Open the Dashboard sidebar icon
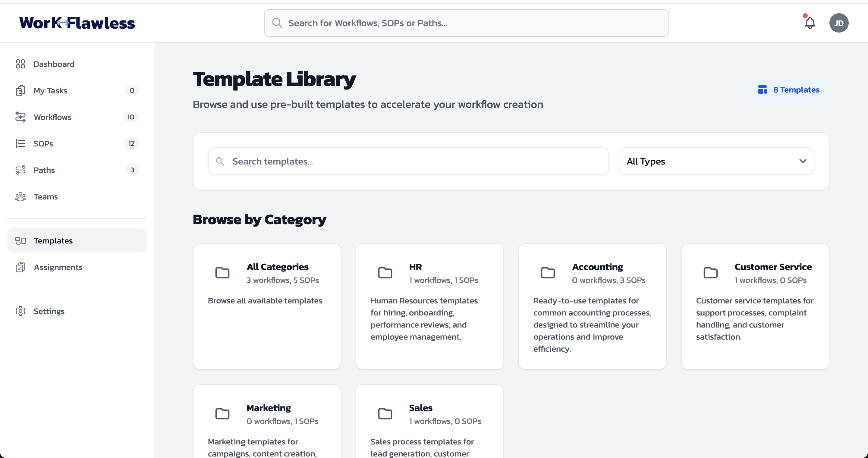The height and width of the screenshot is (458, 868). tap(20, 64)
